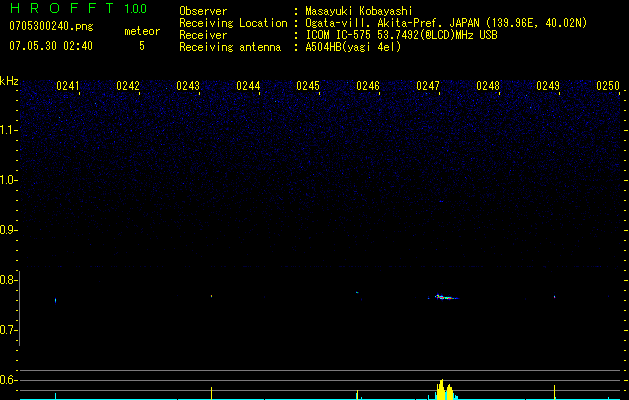Viewport: 629px width, 400px height.
Task: Click the long meteor echo trace after 0247
Action: (x=446, y=297)
